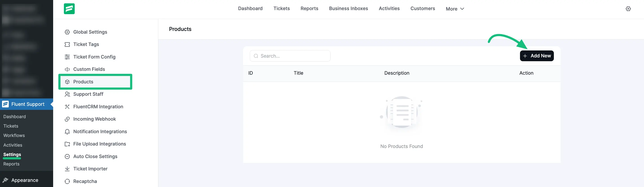Screen dimensions: 644x187
Task: Click the Appearance paintbrush icon
Action: tap(6, 180)
